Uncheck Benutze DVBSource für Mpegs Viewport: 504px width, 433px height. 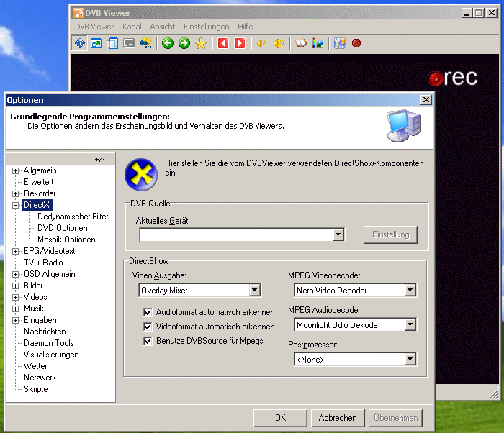pos(148,341)
